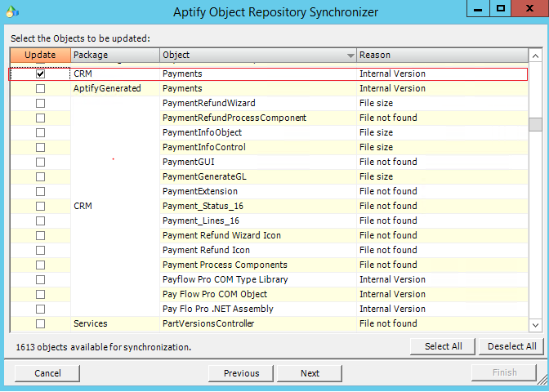
Task: Enable update for PaymentGenerateGL
Action: tap(40, 176)
